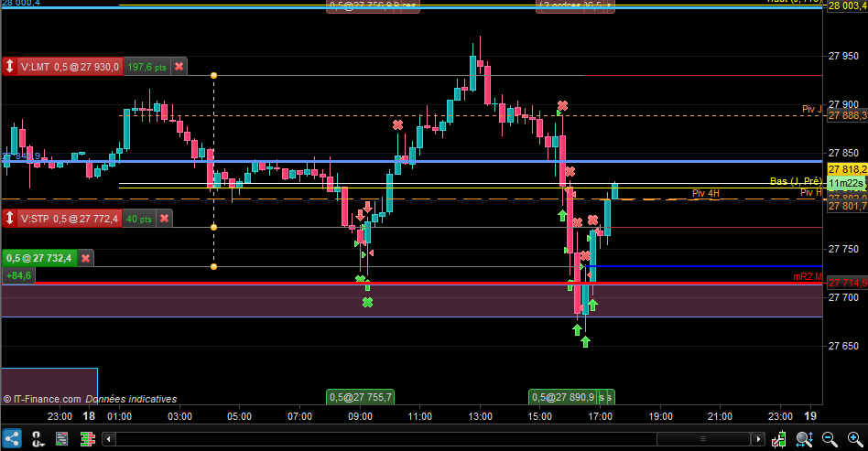Open the 0,5@27 890,9 trade tag

pos(563,397)
